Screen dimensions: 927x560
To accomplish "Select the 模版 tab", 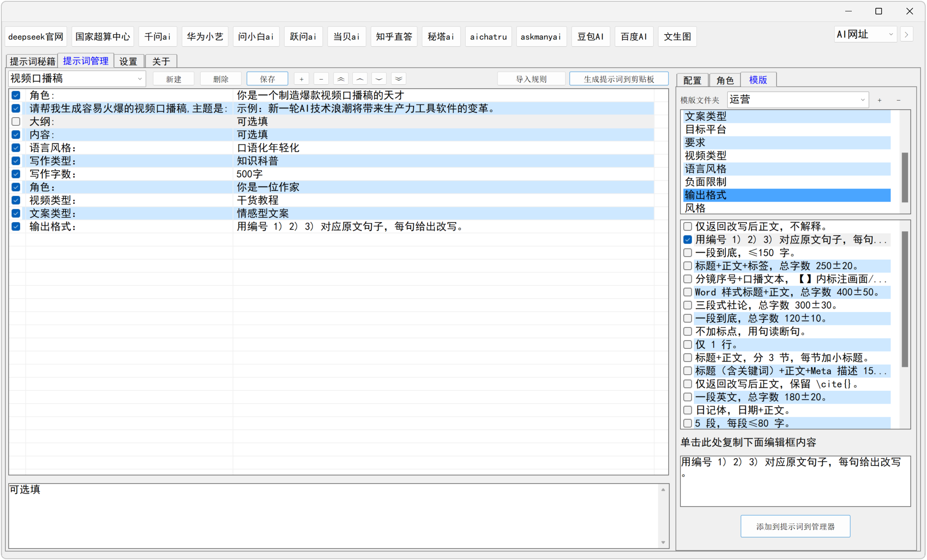I will point(758,80).
